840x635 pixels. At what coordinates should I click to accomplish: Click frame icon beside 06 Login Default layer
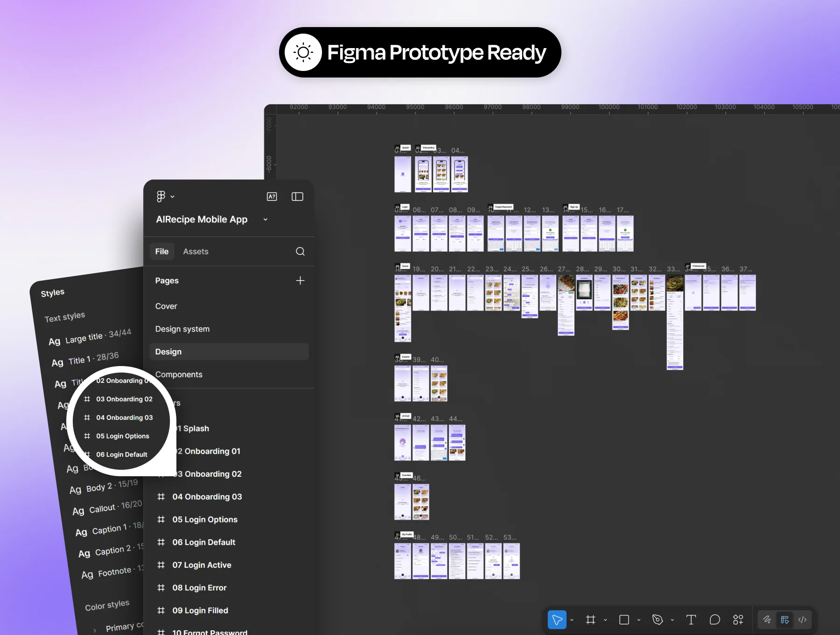pyautogui.click(x=161, y=543)
